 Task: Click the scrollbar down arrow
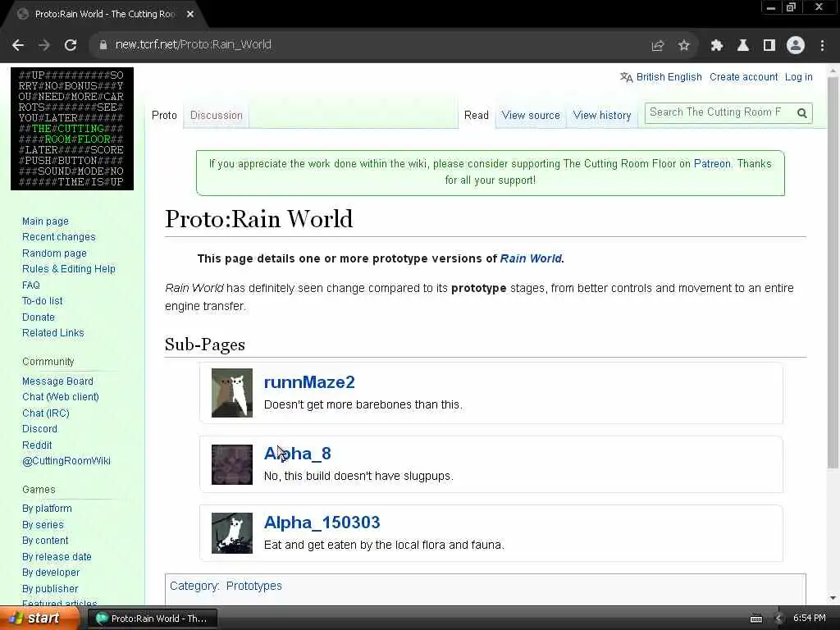click(x=833, y=598)
